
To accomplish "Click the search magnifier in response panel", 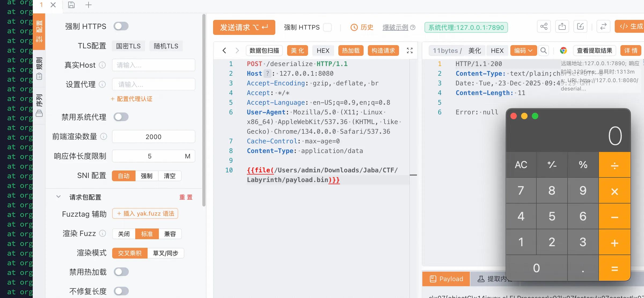I will (544, 50).
